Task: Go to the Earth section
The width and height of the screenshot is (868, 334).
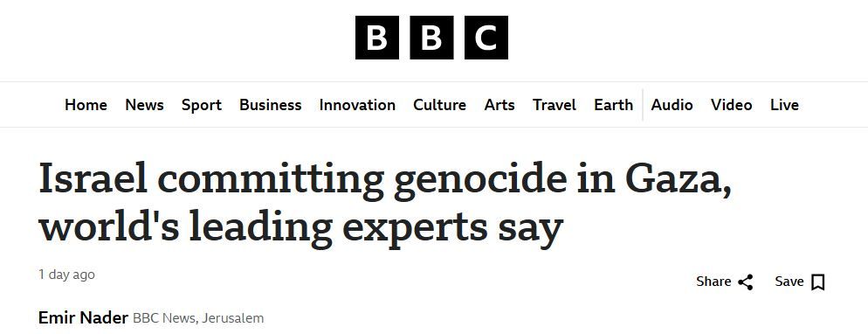Action: (x=613, y=105)
